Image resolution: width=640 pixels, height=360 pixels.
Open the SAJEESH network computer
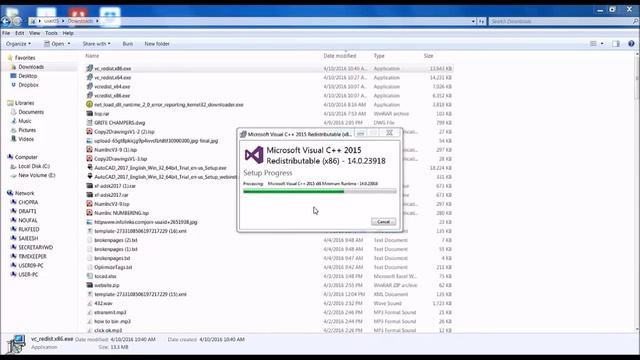[28, 238]
